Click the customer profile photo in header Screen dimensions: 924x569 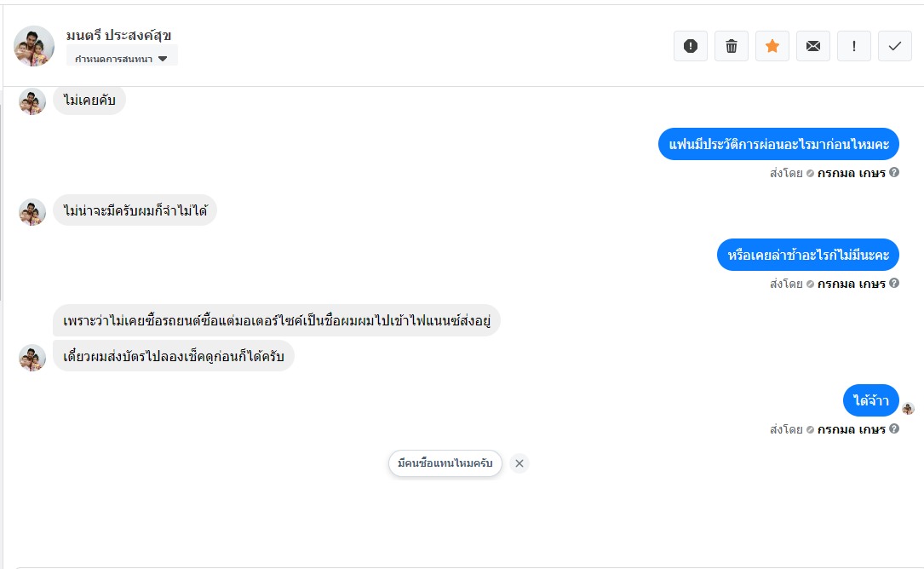click(x=34, y=46)
